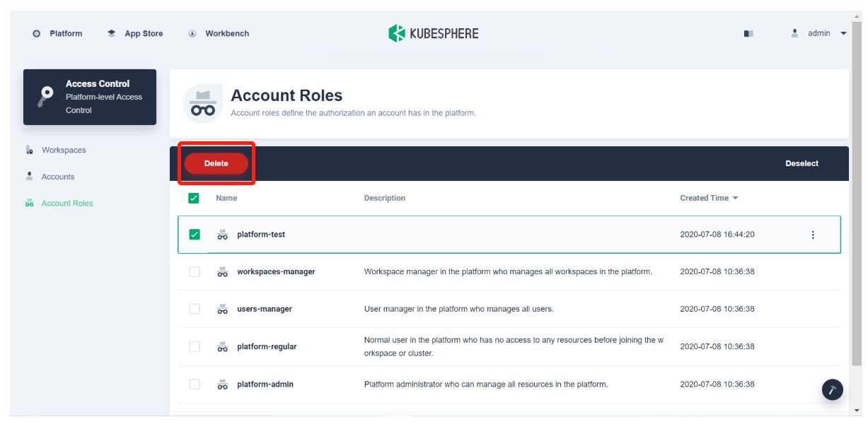
Task: Go to Workspaces in sidebar
Action: [x=64, y=150]
